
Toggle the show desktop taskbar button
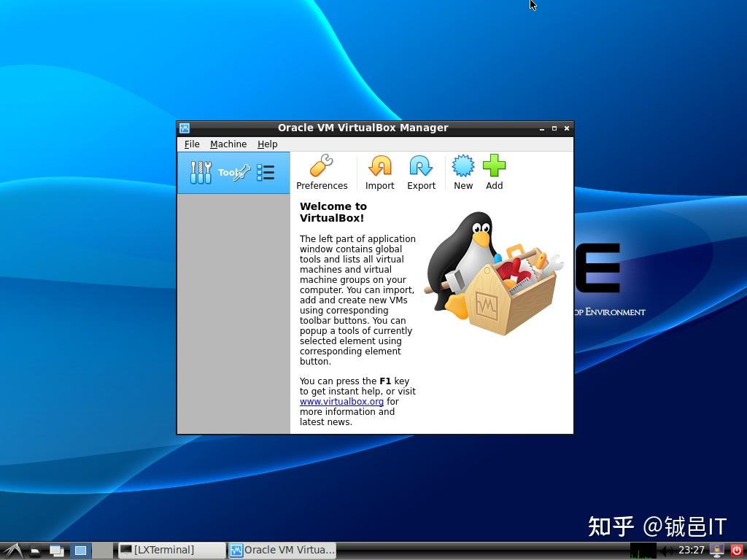click(56, 551)
